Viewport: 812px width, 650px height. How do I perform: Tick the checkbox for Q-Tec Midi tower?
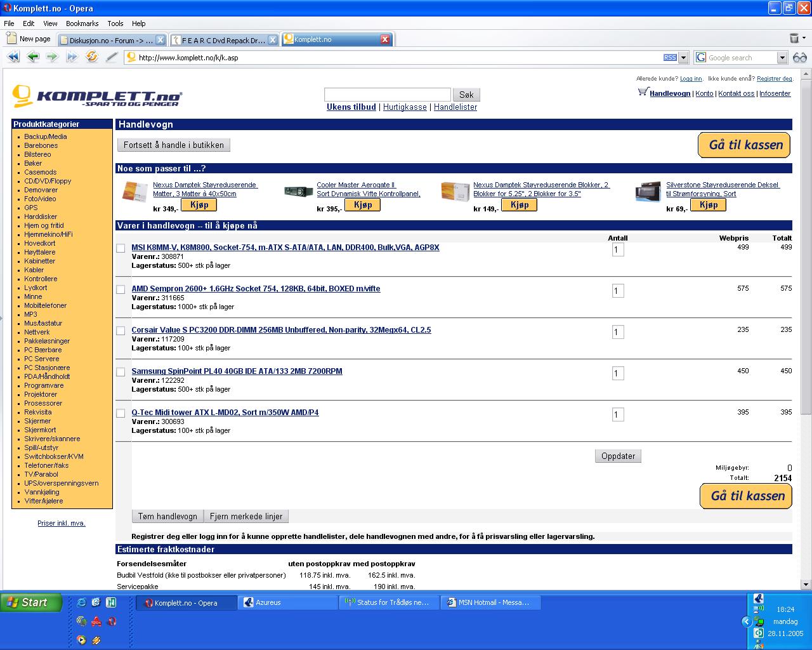click(121, 413)
